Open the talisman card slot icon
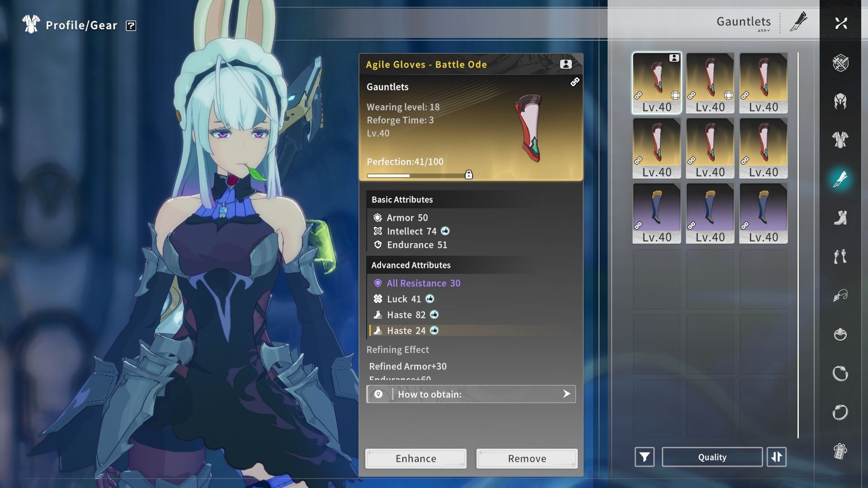The height and width of the screenshot is (488, 868). (x=840, y=451)
